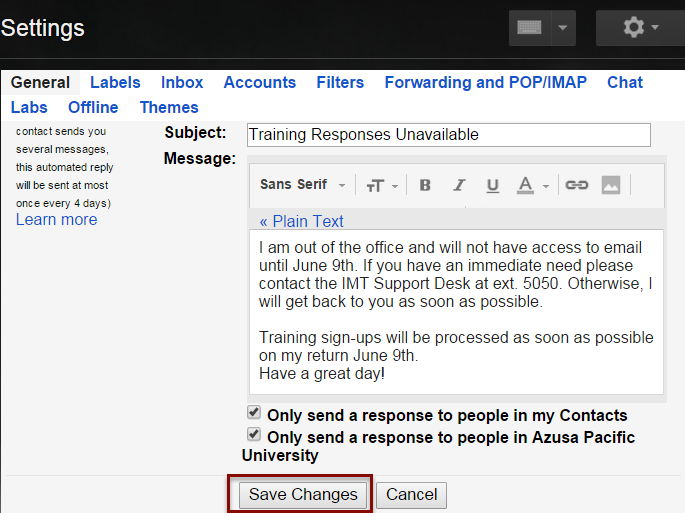
Task: Click the Cancel button
Action: coord(412,495)
